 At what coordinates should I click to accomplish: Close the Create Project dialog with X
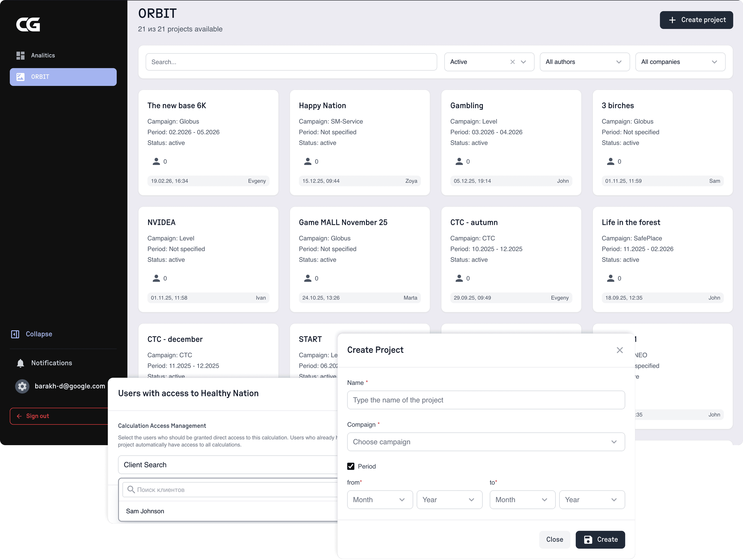pos(619,350)
